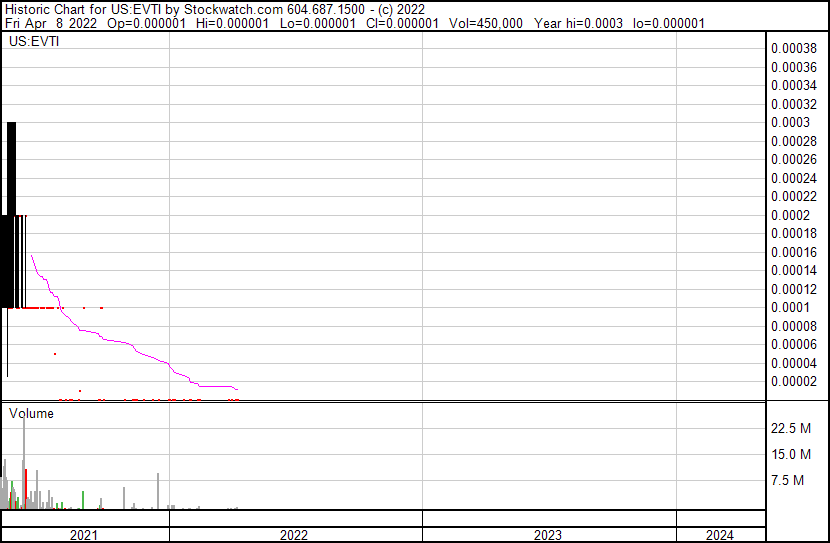Click the Fri Apr 8 2022 date text
Viewport: 830px width, 543px height.
51,23
